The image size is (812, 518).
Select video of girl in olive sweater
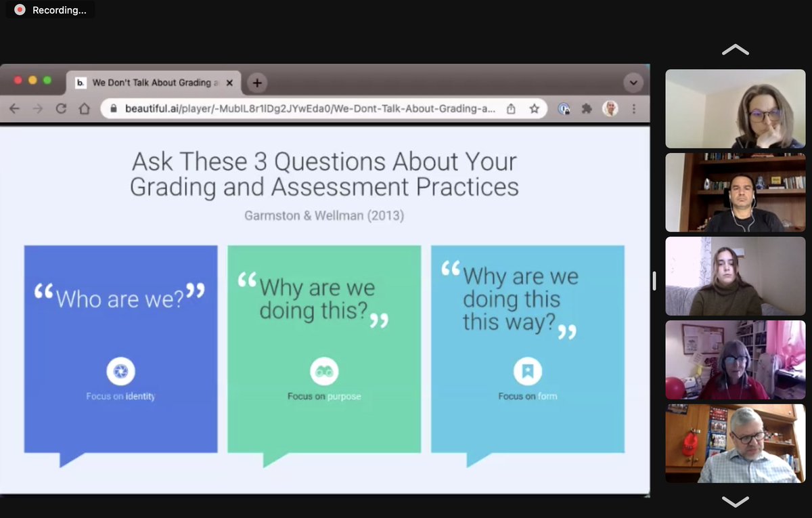(x=736, y=276)
